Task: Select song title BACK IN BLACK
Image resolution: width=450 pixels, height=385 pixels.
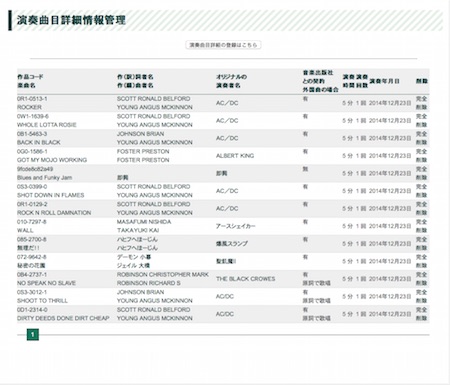Action: point(39,142)
